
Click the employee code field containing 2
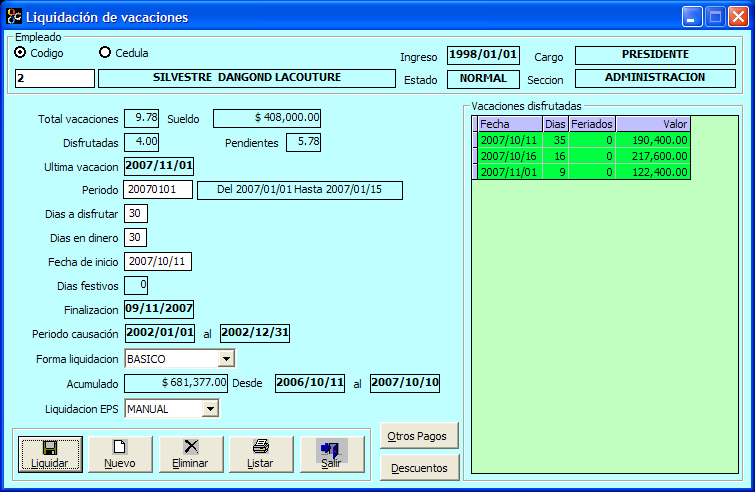pos(55,78)
